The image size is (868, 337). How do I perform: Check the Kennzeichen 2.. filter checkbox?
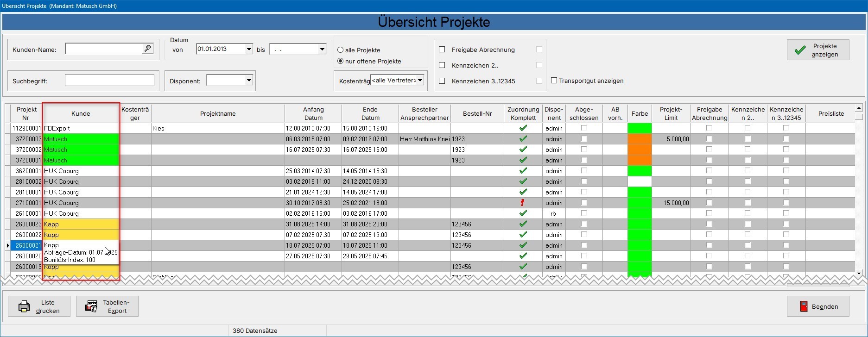442,65
